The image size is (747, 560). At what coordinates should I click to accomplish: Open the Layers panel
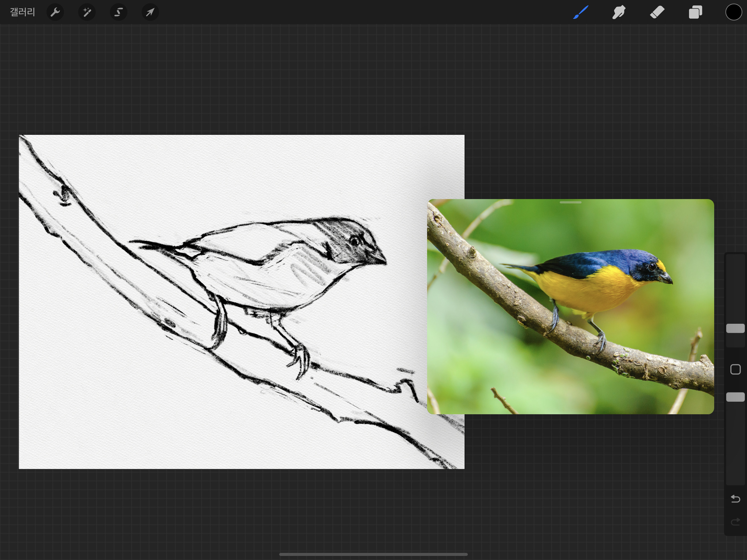[695, 12]
